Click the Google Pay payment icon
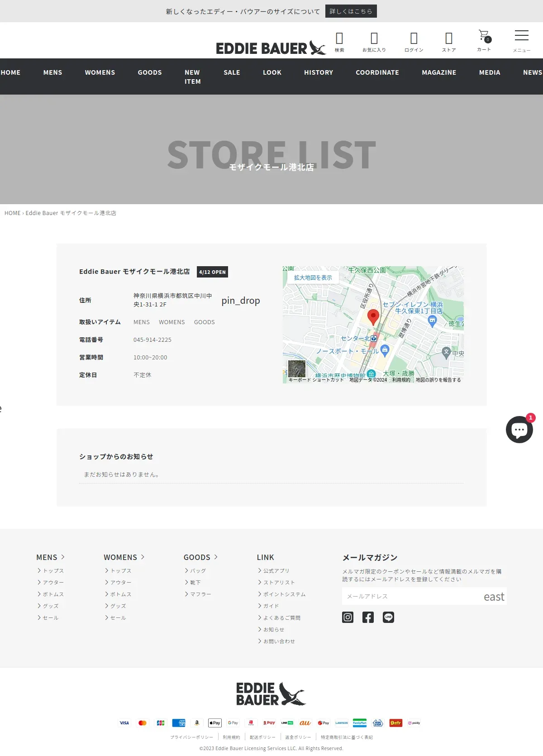This screenshot has width=543, height=756. point(233,723)
